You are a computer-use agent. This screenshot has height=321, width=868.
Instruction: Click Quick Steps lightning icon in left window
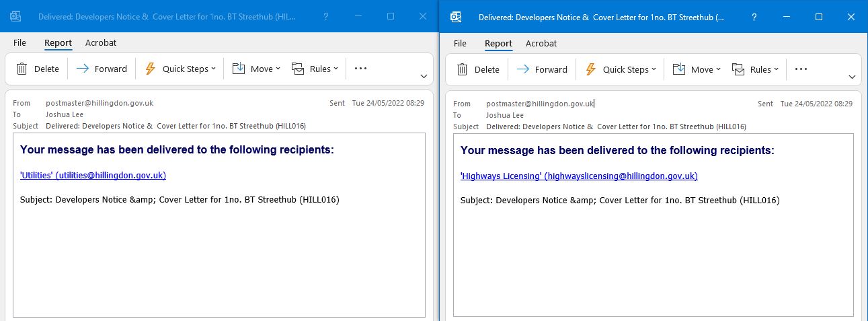151,69
